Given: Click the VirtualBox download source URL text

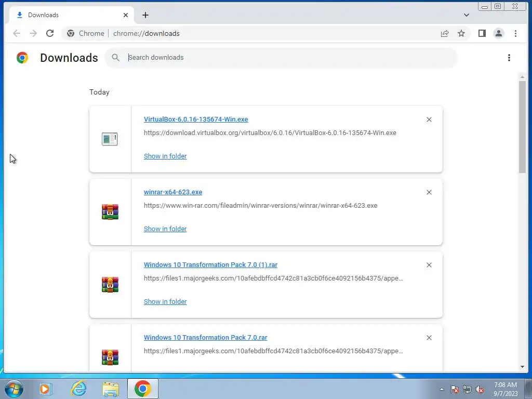Looking at the screenshot, I should pos(270,132).
